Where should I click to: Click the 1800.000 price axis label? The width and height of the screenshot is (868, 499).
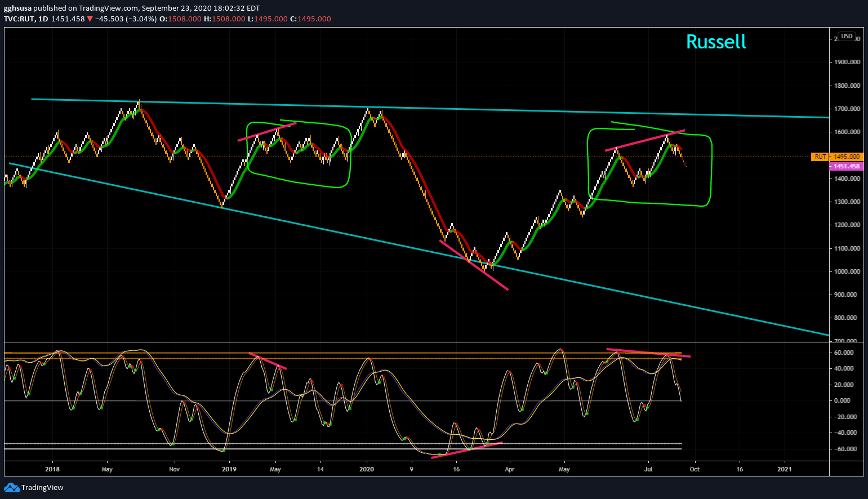coord(847,86)
